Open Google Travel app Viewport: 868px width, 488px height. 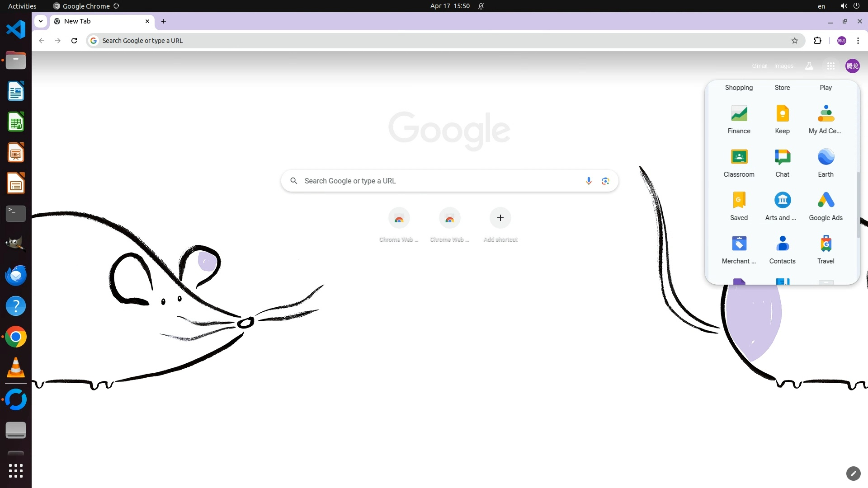pyautogui.click(x=826, y=249)
